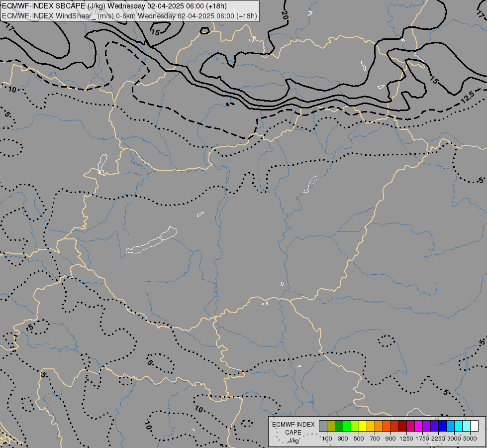
Task: Click the 5000 legend value label
Action: (470, 439)
